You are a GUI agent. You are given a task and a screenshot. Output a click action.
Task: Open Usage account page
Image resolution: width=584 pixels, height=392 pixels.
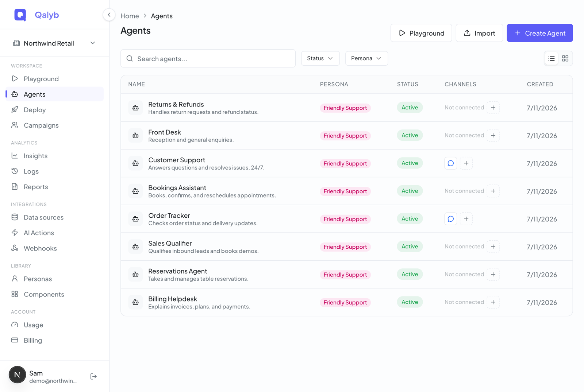(x=55, y=325)
